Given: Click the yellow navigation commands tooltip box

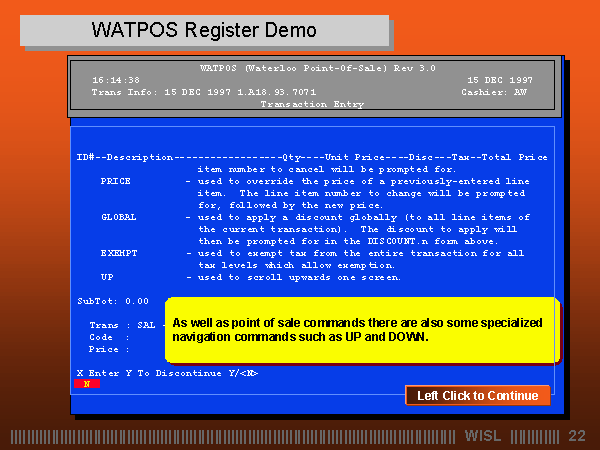Looking at the screenshot, I should click(362, 330).
